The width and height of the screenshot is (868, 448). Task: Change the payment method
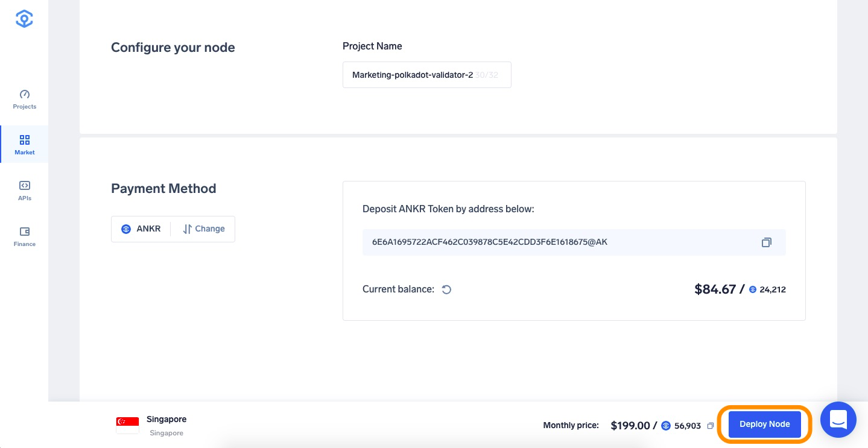tap(203, 229)
